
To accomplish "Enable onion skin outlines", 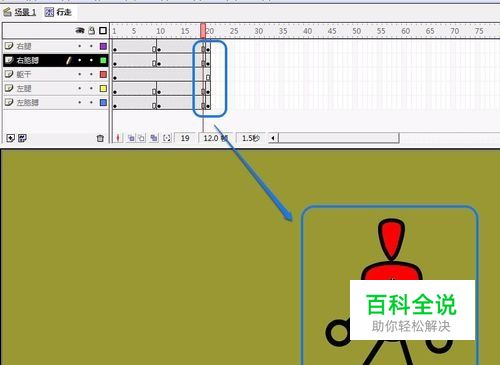I will point(141,138).
